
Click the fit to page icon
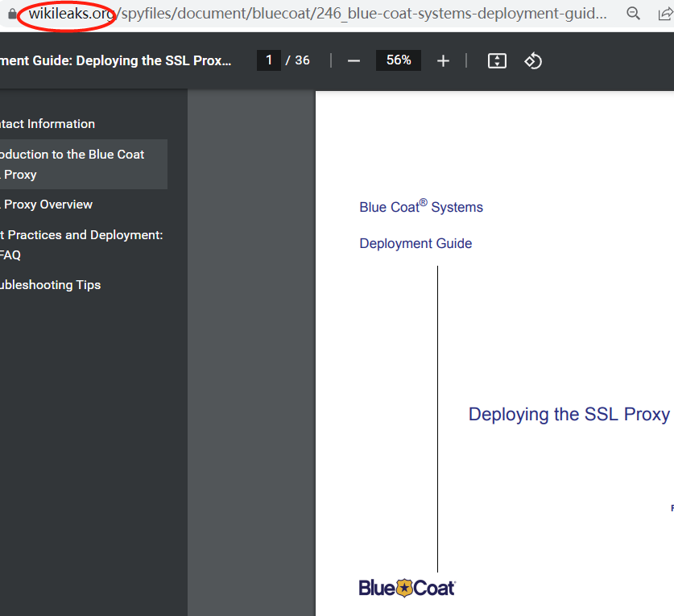click(x=497, y=60)
